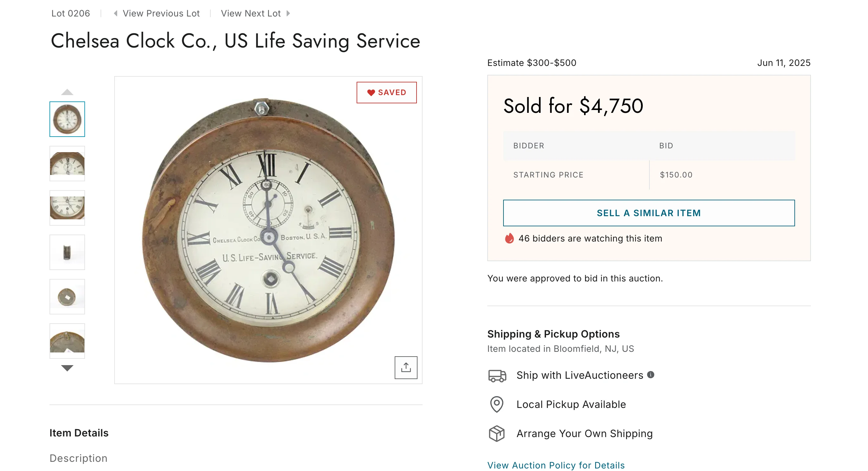Select the fifth thumbnail showing clock back

pos(67,297)
